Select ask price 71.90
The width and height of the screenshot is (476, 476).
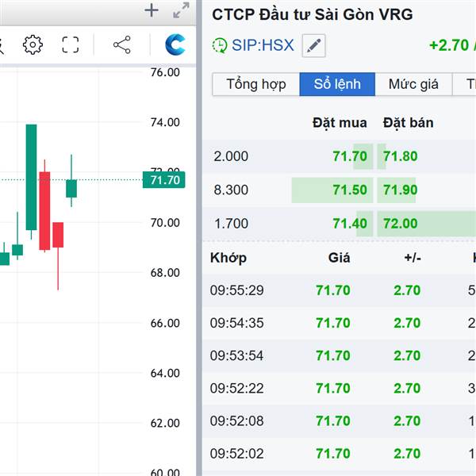coord(400,190)
